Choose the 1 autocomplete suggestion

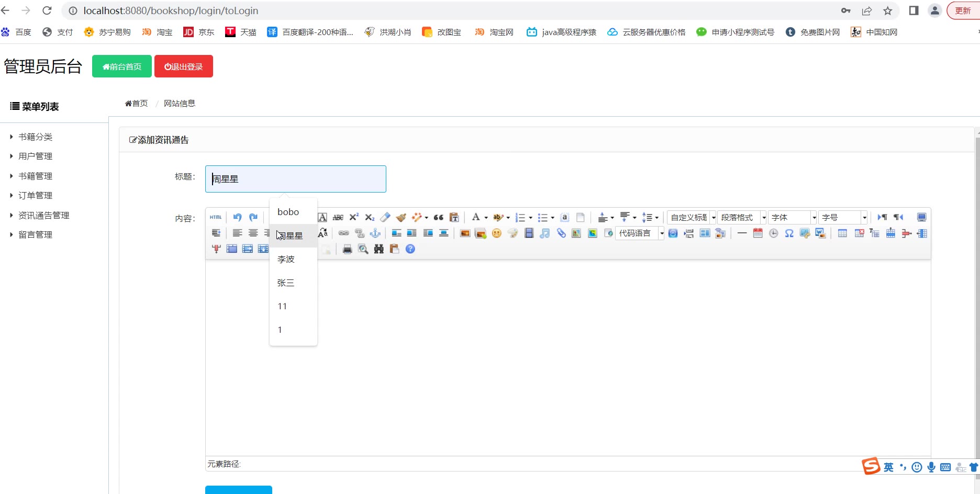coord(293,330)
